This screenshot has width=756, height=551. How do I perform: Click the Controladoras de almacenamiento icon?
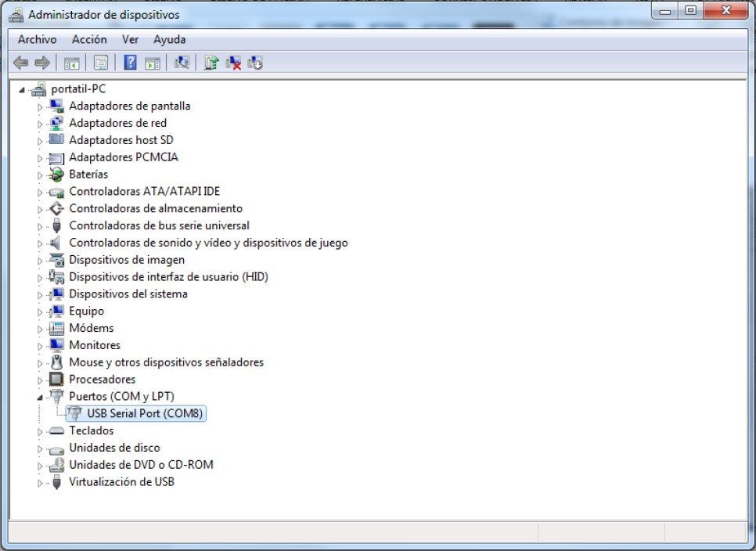56,209
